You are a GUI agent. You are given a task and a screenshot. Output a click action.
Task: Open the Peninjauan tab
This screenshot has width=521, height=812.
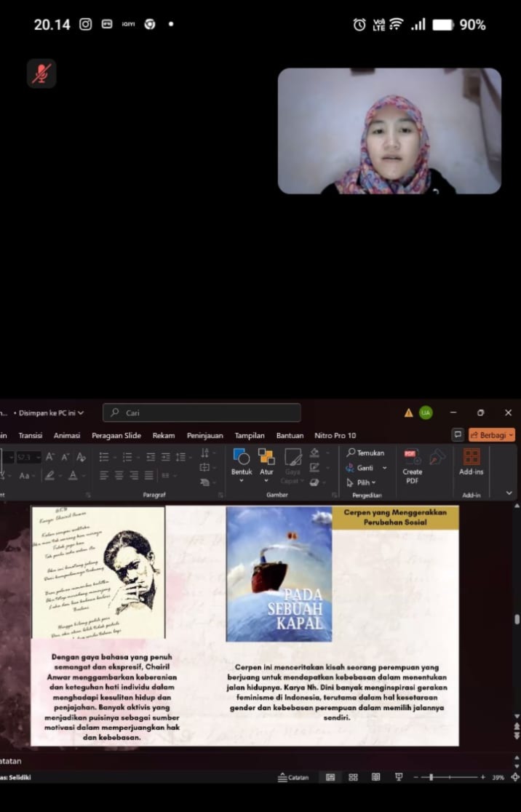[x=205, y=436]
